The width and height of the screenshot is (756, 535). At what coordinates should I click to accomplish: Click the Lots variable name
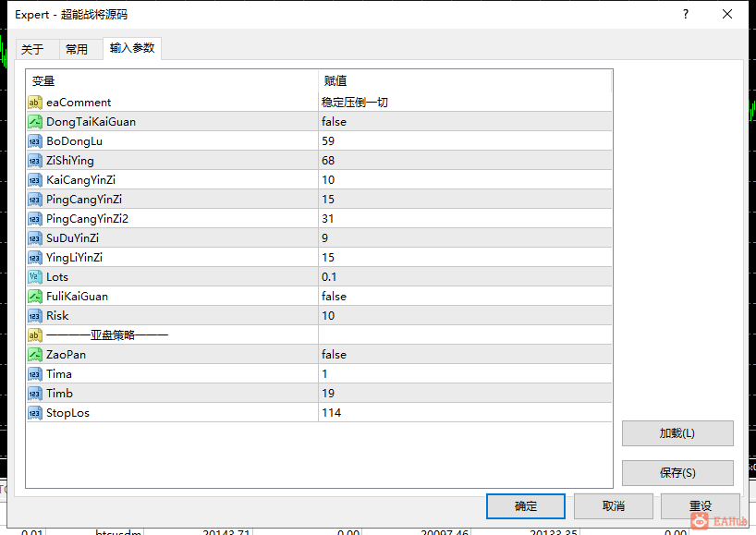57,276
